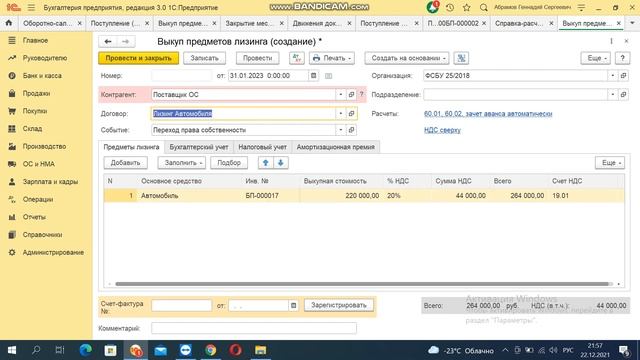Click the structure icon next to Создать на основании
Viewport: 640px width, 360px height.
(x=461, y=58)
